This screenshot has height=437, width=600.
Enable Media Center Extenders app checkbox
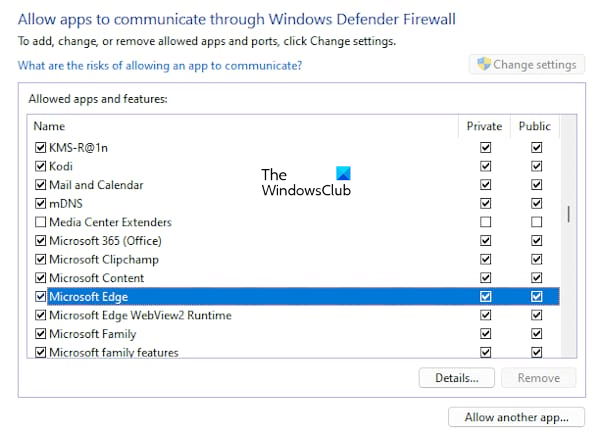[x=41, y=222]
